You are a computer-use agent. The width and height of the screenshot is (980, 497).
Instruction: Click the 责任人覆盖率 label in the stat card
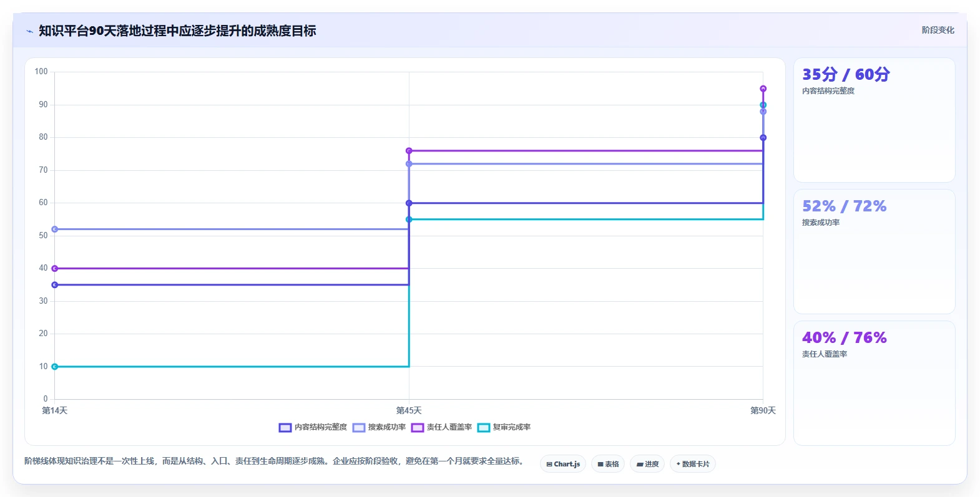pos(825,354)
